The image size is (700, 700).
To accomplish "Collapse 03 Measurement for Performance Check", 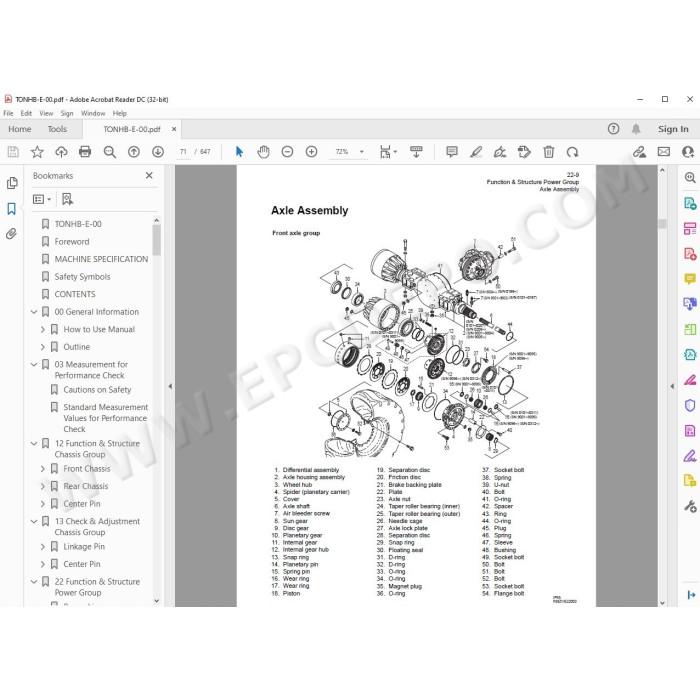I will [34, 365].
